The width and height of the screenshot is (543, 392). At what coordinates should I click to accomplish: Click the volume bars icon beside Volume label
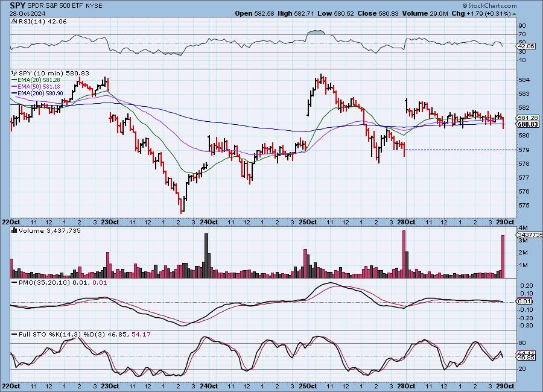[14, 230]
